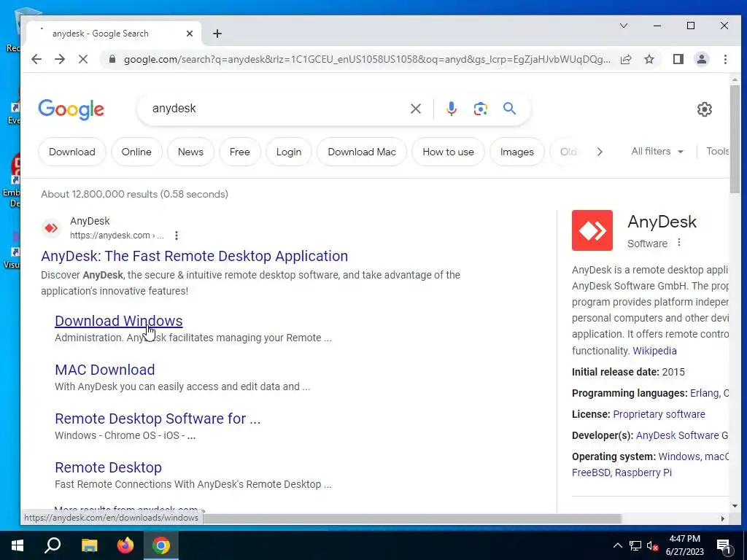View site information padlock icon

(x=112, y=59)
